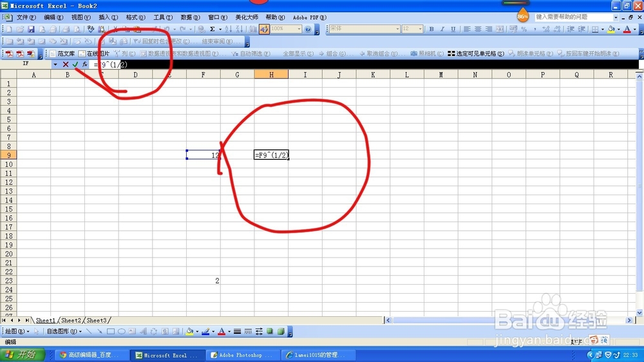Open the zoom percentage dropdown
Viewport: 644px width, 362px height.
[299, 29]
